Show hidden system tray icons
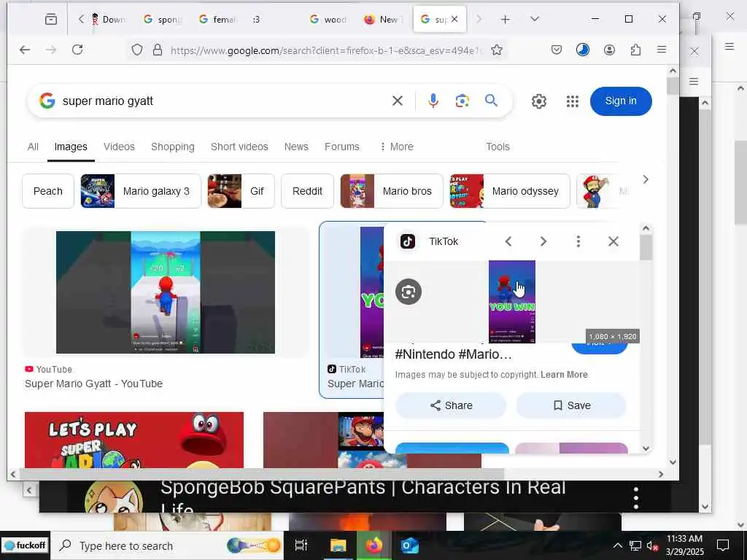The image size is (747, 560). [x=617, y=545]
